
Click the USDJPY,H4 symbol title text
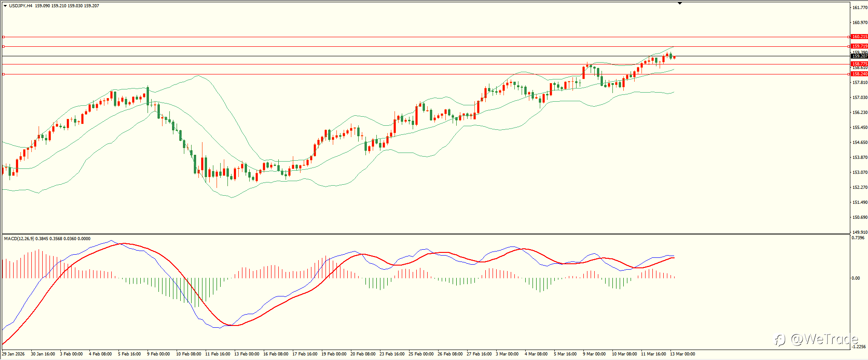(20, 6)
